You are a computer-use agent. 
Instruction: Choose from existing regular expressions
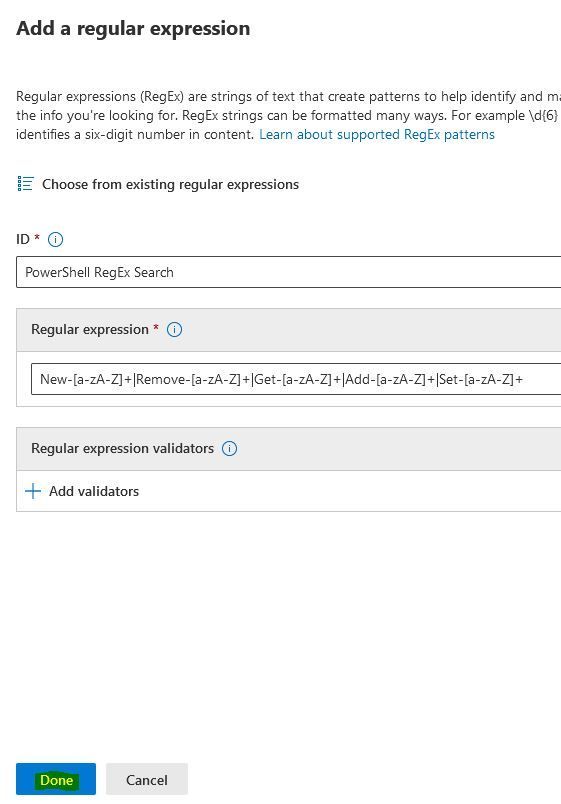(x=170, y=184)
